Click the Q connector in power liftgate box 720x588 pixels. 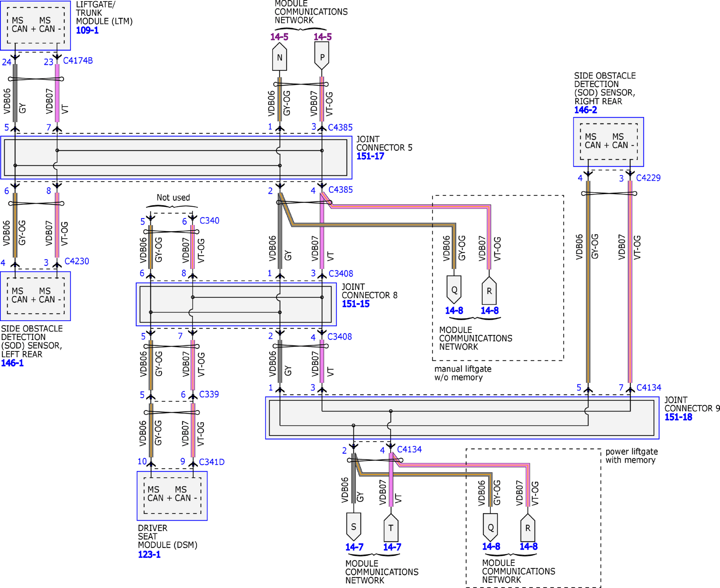pyautogui.click(x=490, y=527)
